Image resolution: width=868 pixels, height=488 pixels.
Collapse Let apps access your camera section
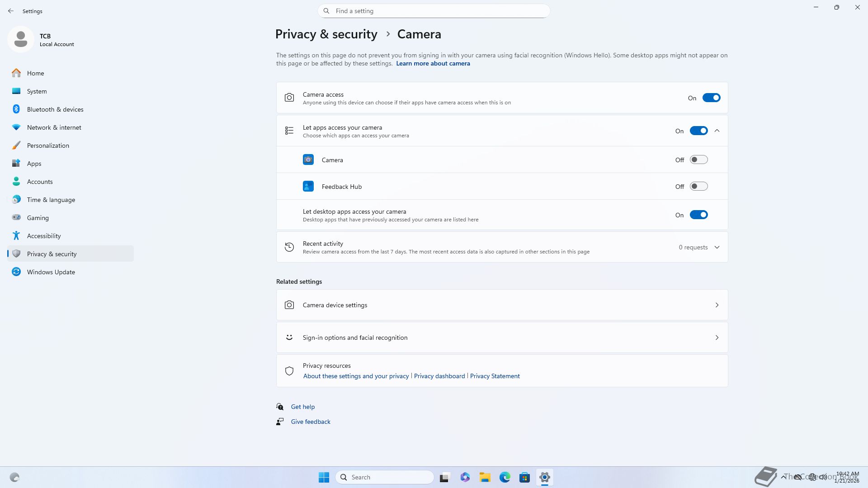(x=717, y=131)
